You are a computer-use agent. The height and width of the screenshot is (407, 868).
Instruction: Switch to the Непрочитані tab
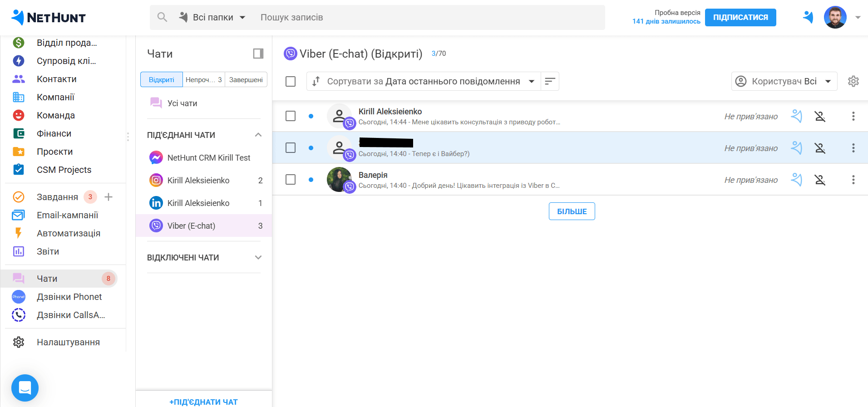(x=204, y=79)
